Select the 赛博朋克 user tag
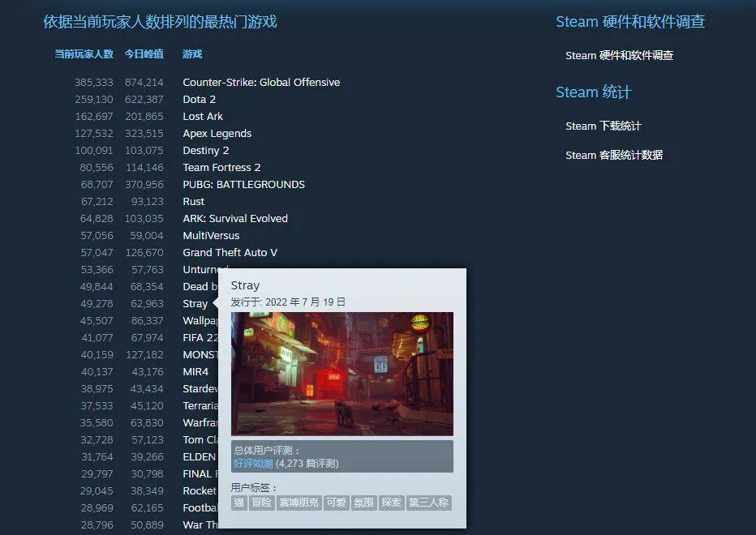 [299, 503]
